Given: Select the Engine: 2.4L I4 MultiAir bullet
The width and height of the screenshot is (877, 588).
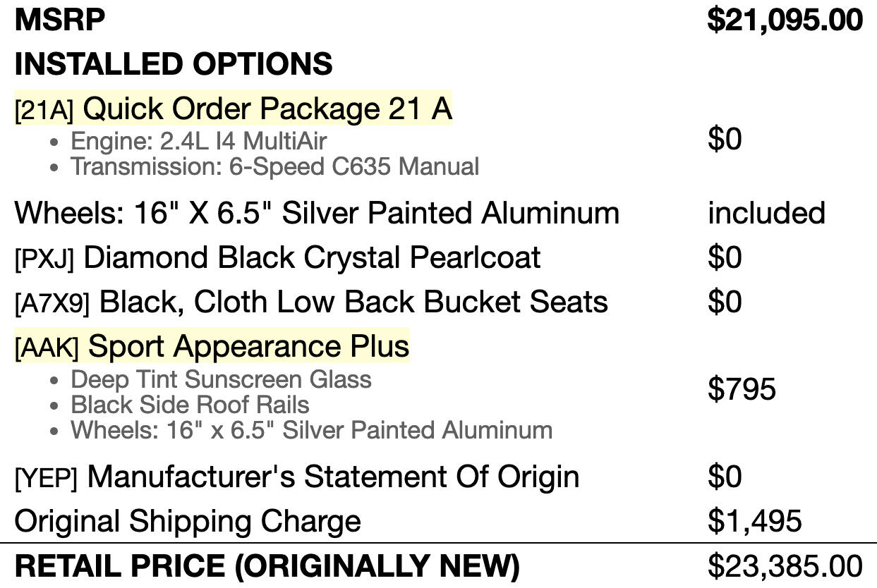Looking at the screenshot, I should coord(198,141).
